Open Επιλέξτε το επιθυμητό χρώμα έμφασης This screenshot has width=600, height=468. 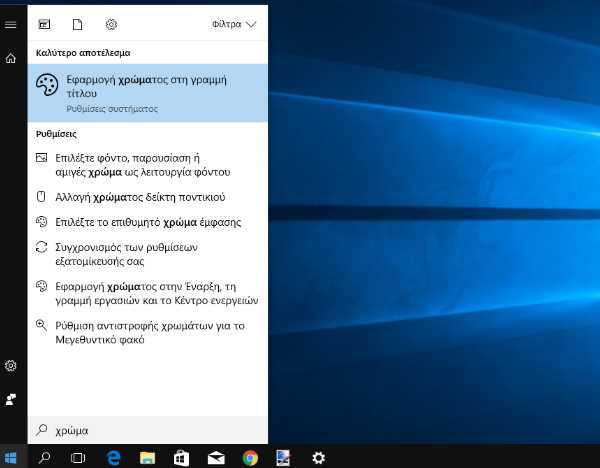pos(148,222)
